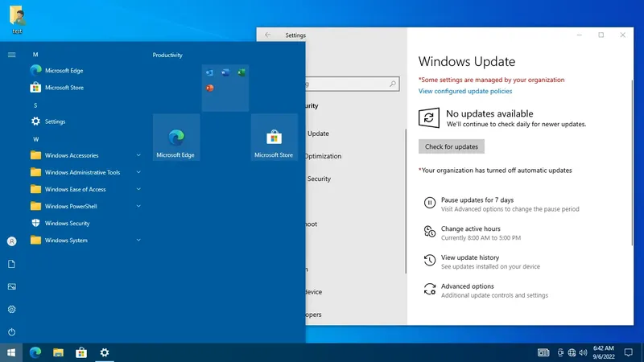Open the Excel icon in Productivity folder
644x362 pixels.
[242, 72]
